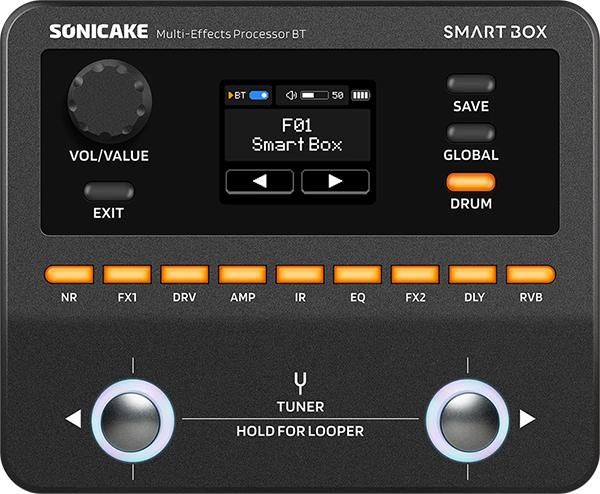The height and width of the screenshot is (494, 600).
Task: Select the Smart Box preset name
Action: click(x=297, y=145)
